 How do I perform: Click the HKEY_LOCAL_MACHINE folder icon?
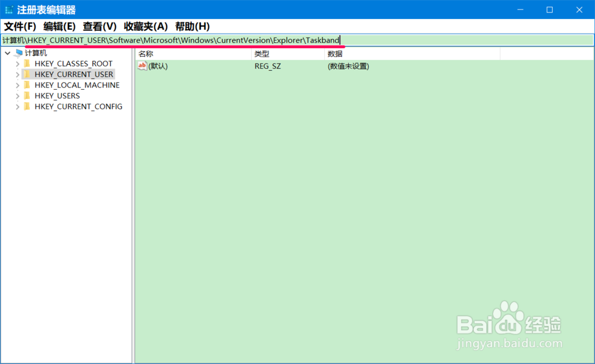coord(26,84)
